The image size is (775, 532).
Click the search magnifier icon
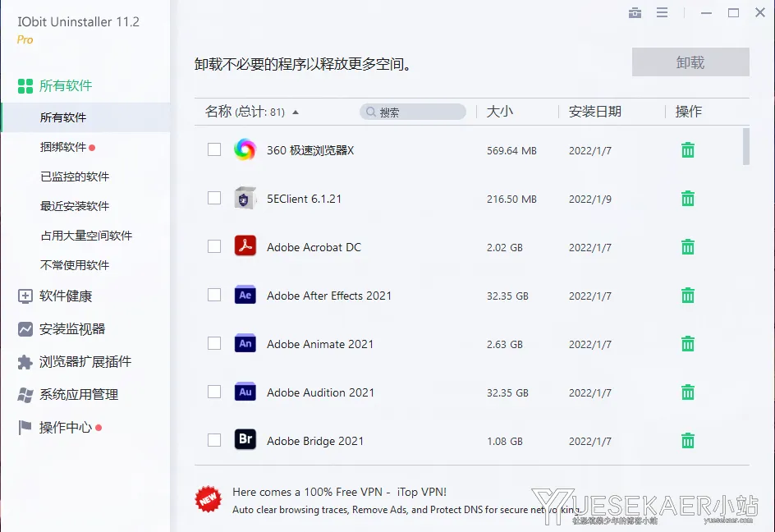pos(371,112)
